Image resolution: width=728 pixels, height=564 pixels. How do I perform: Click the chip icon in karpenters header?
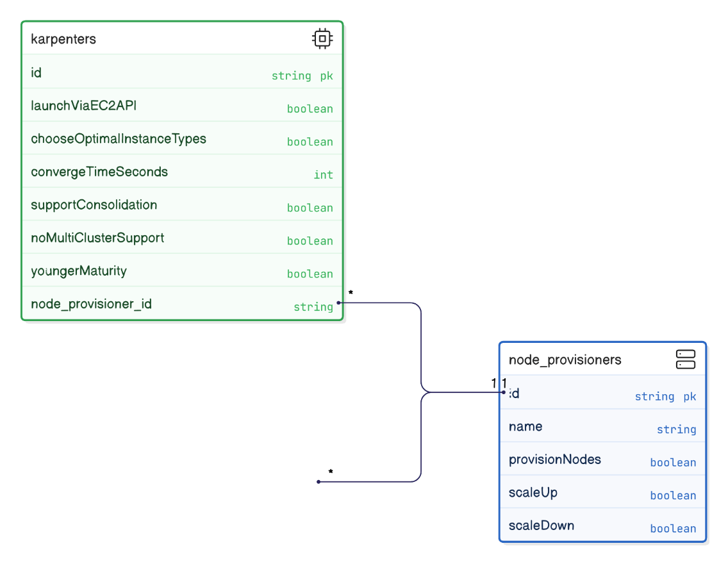[322, 38]
